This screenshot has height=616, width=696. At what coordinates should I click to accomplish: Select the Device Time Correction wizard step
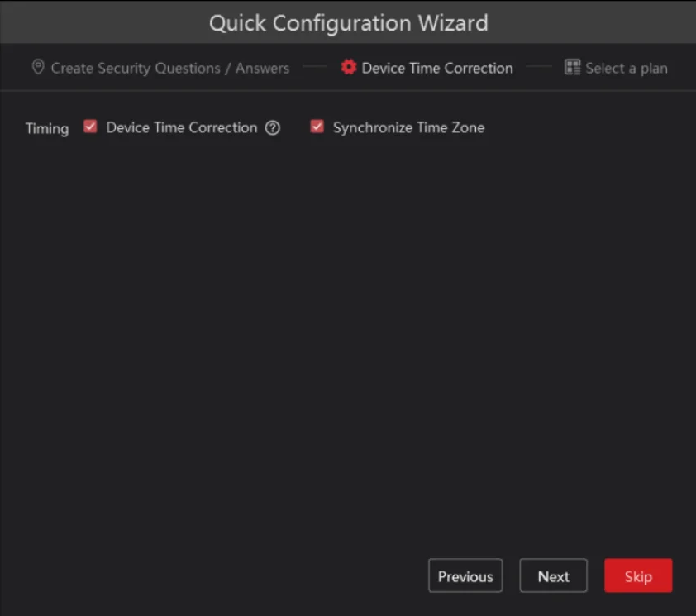point(437,69)
